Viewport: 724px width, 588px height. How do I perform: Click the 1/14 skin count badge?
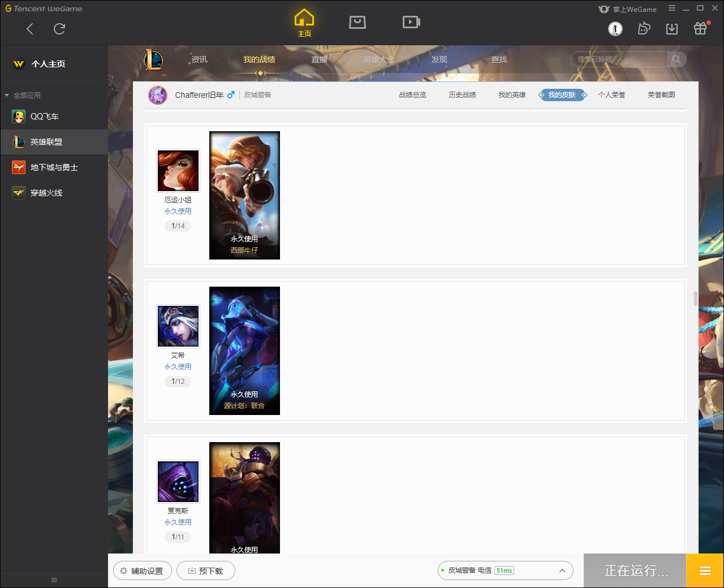click(178, 226)
